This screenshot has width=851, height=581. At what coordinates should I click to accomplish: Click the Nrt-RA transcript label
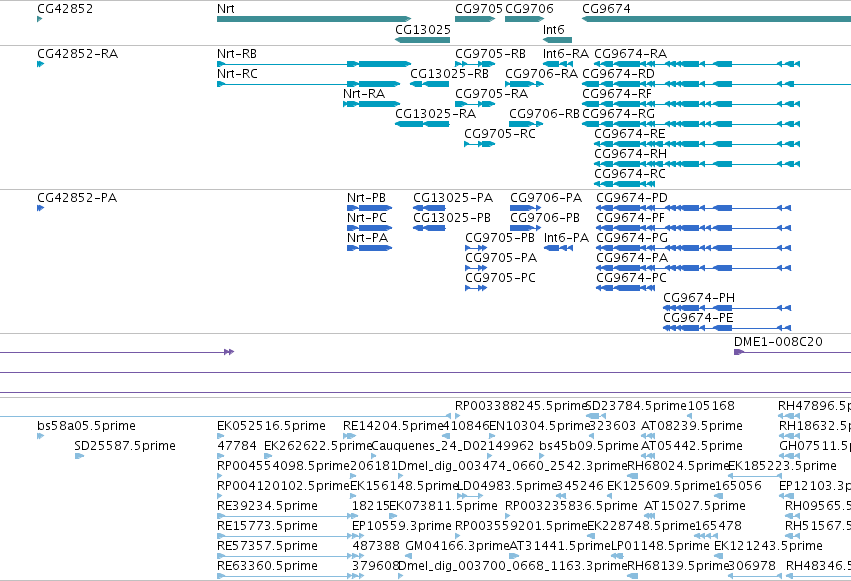pos(364,94)
